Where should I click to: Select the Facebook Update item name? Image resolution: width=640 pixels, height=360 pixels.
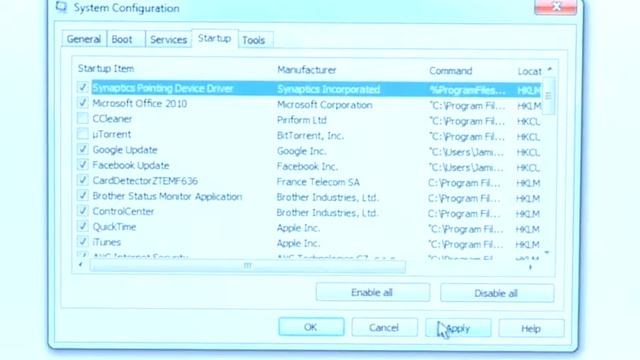131,165
